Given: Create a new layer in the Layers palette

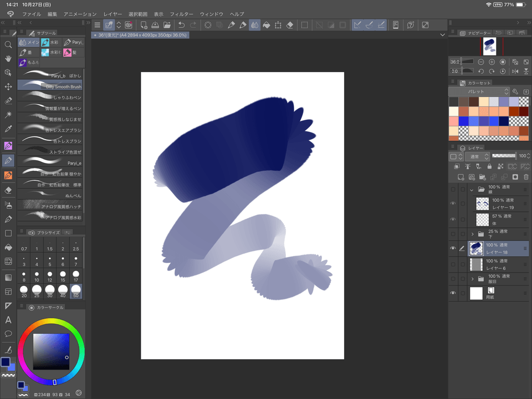Looking at the screenshot, I should [461, 177].
